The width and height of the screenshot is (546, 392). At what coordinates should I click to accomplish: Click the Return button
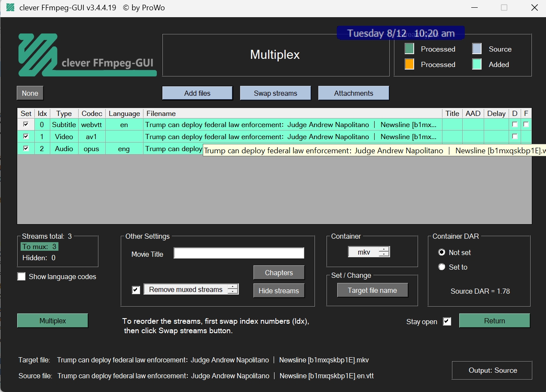coord(494,321)
